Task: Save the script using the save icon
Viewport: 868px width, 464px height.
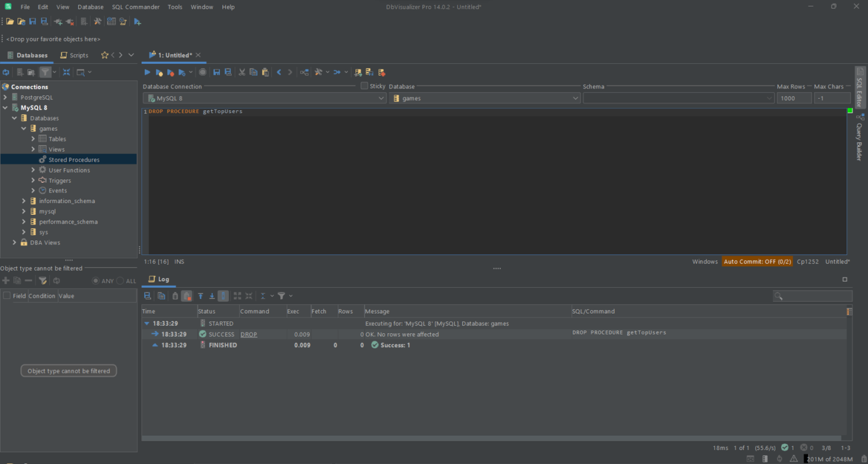Action: 216,71
